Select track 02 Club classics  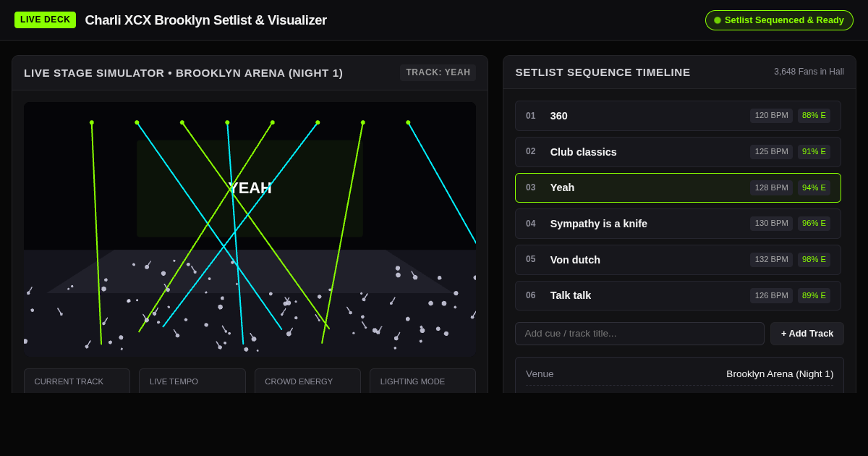tap(678, 152)
